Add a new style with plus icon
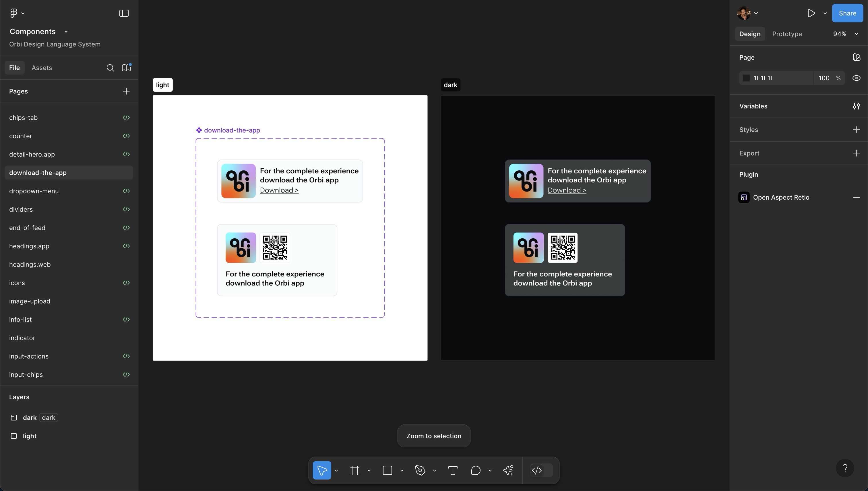868x491 pixels. (857, 130)
